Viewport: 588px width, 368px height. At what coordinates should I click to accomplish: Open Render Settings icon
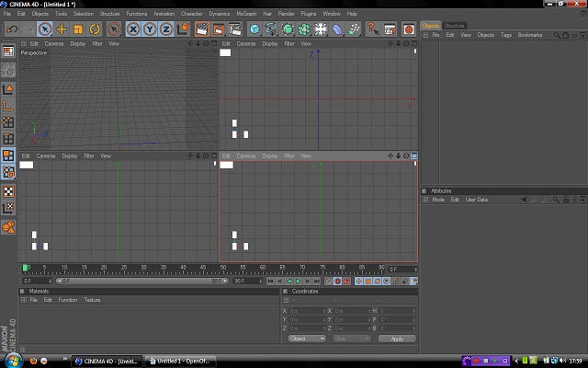235,29
